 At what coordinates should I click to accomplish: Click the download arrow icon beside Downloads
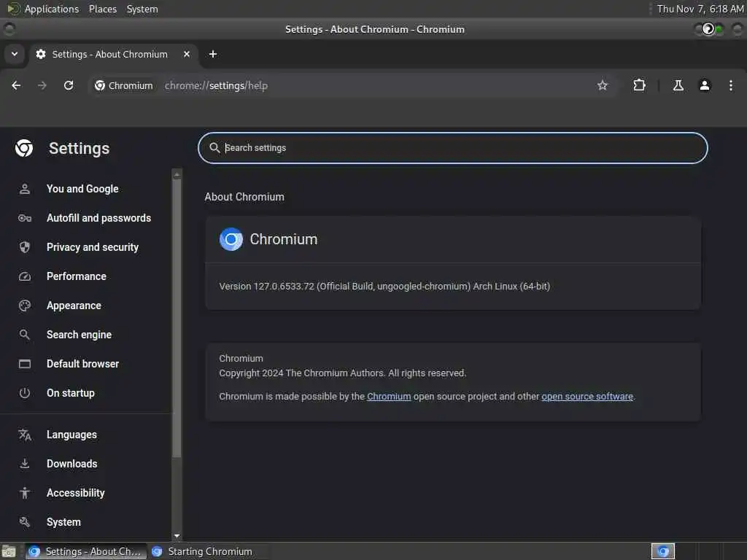[x=25, y=464]
